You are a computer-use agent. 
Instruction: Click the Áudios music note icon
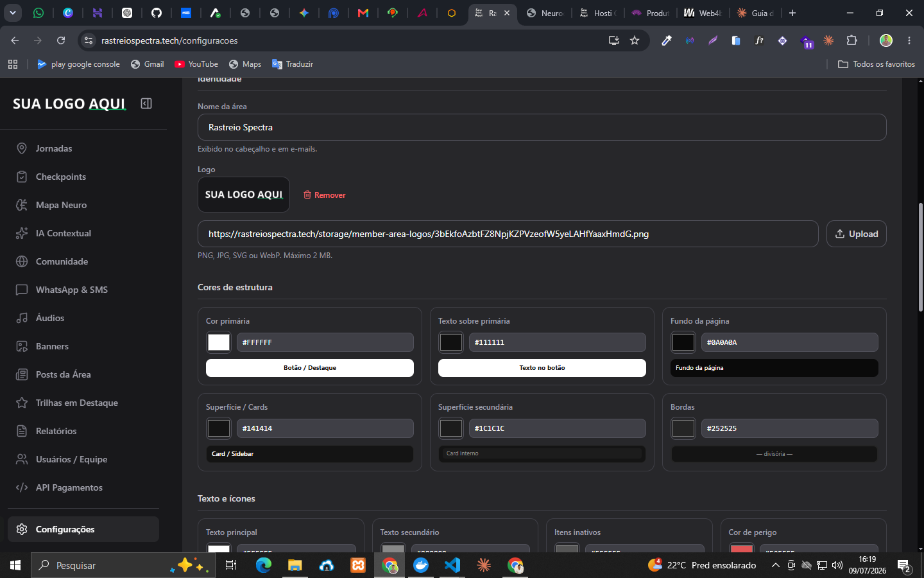pos(22,318)
